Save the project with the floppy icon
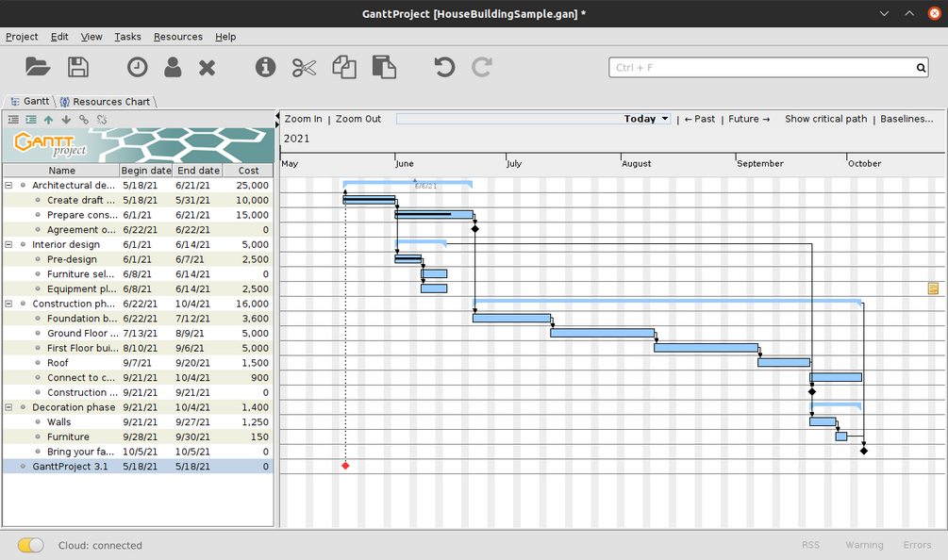The width and height of the screenshot is (948, 560). 78,67
